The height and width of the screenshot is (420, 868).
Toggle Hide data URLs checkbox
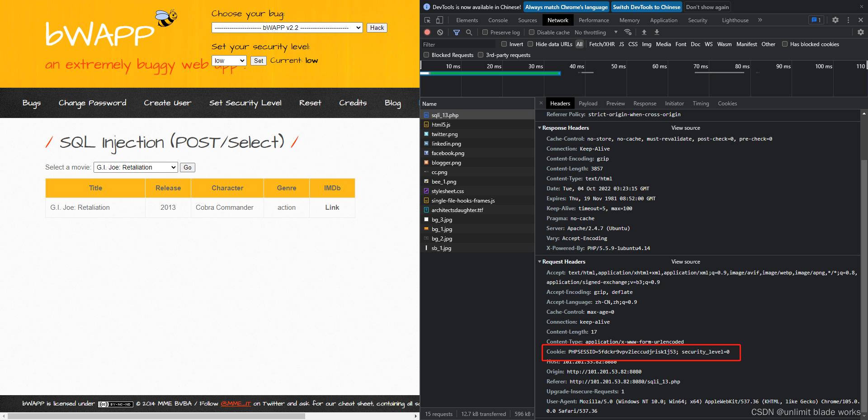[x=530, y=44]
